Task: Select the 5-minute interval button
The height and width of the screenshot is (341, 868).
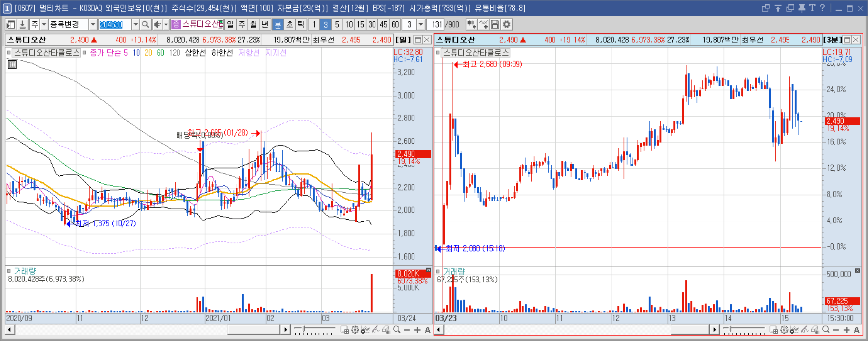Action: (x=337, y=24)
